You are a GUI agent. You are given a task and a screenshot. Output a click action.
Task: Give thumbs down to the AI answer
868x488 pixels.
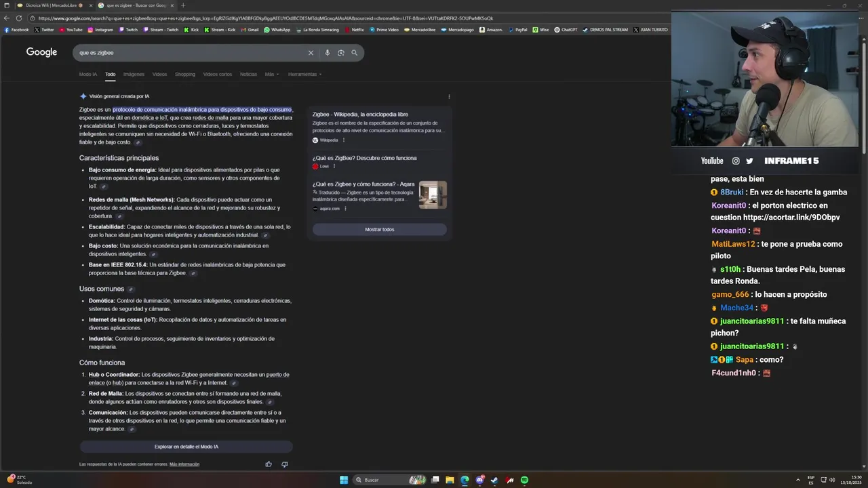pyautogui.click(x=284, y=464)
